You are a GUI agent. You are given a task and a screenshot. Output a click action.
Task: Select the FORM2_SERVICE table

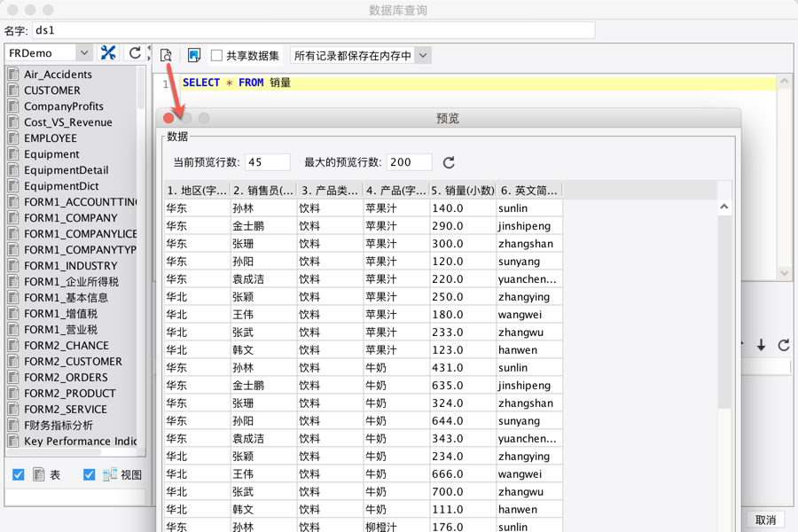click(65, 410)
